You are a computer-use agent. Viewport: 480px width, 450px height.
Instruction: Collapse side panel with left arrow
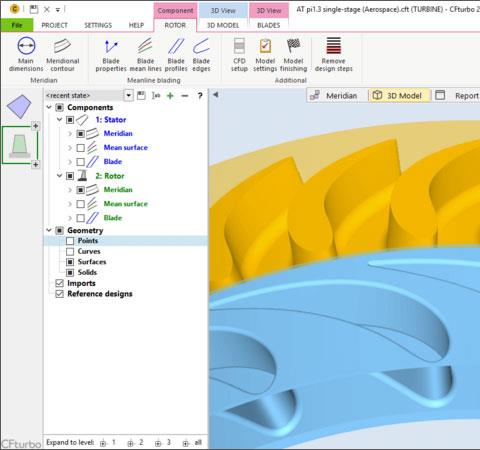point(216,95)
